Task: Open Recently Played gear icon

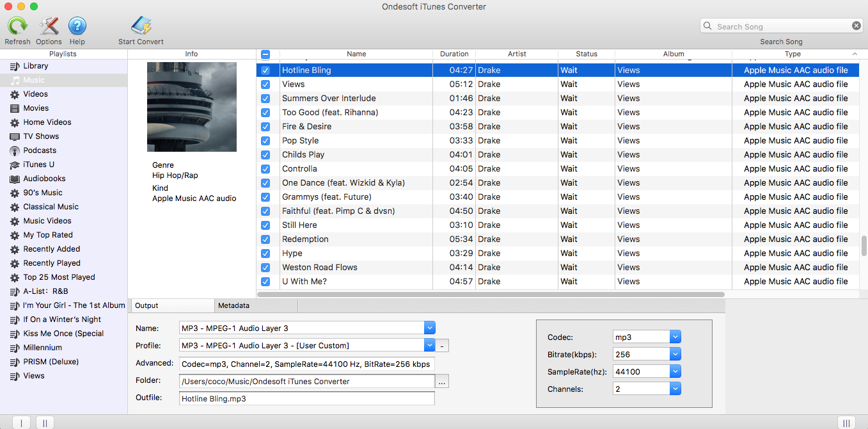Action: coord(15,263)
